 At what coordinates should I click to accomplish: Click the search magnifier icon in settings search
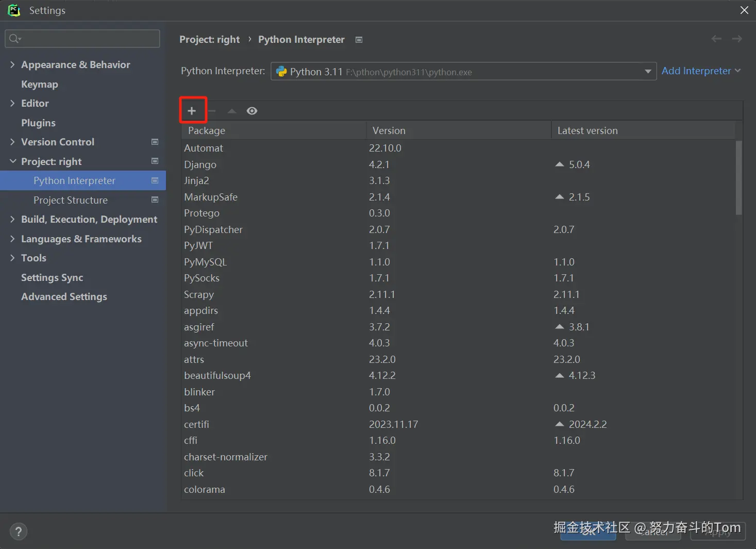(15, 39)
